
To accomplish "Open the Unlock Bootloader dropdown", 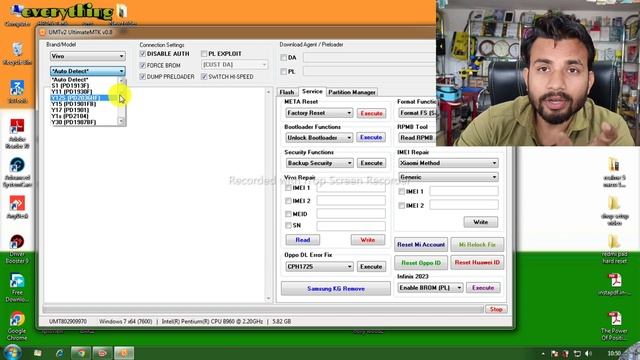I will 319,138.
